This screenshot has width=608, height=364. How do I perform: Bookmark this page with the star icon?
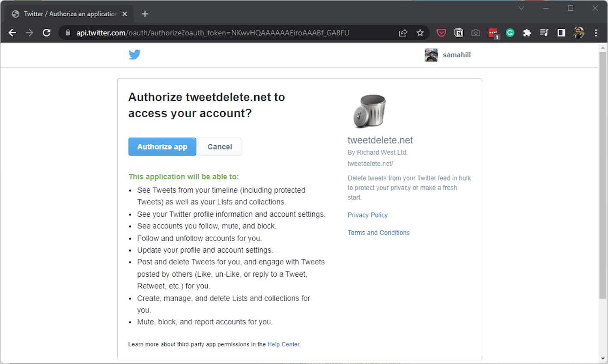(x=420, y=33)
